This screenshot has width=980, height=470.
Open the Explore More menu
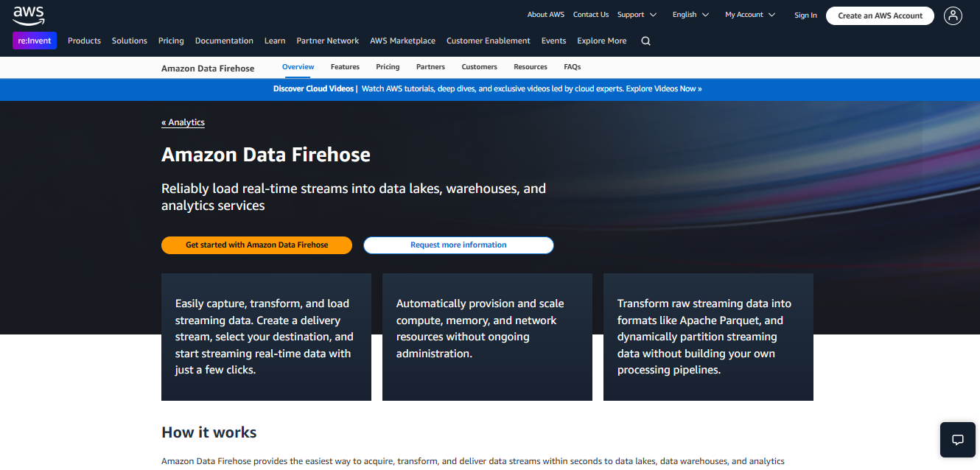602,41
